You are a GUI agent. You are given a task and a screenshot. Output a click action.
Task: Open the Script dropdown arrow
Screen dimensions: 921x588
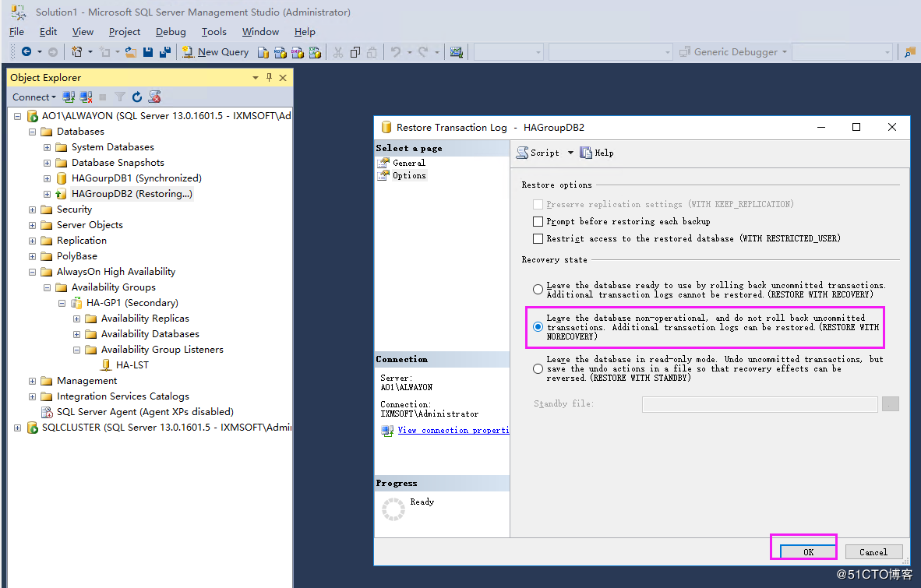(571, 152)
